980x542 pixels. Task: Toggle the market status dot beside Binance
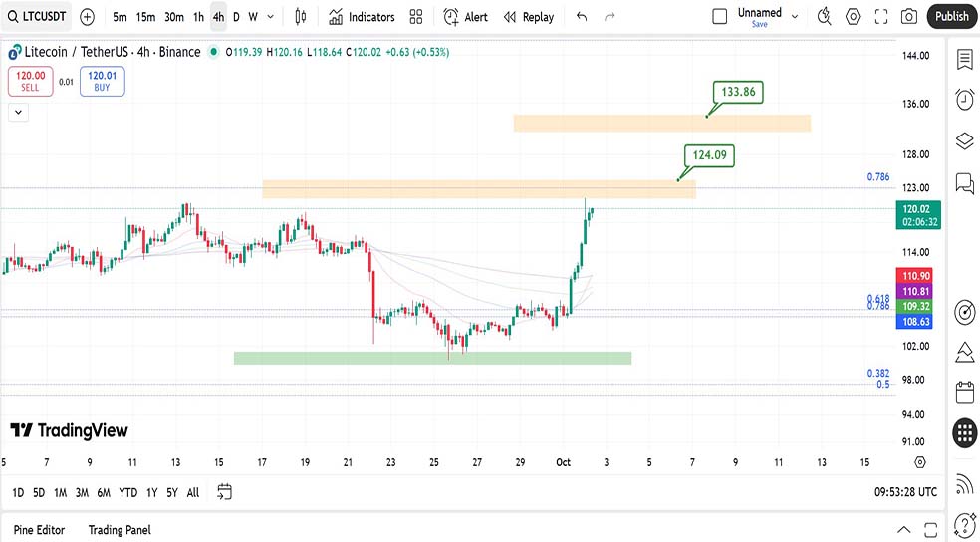click(x=213, y=52)
